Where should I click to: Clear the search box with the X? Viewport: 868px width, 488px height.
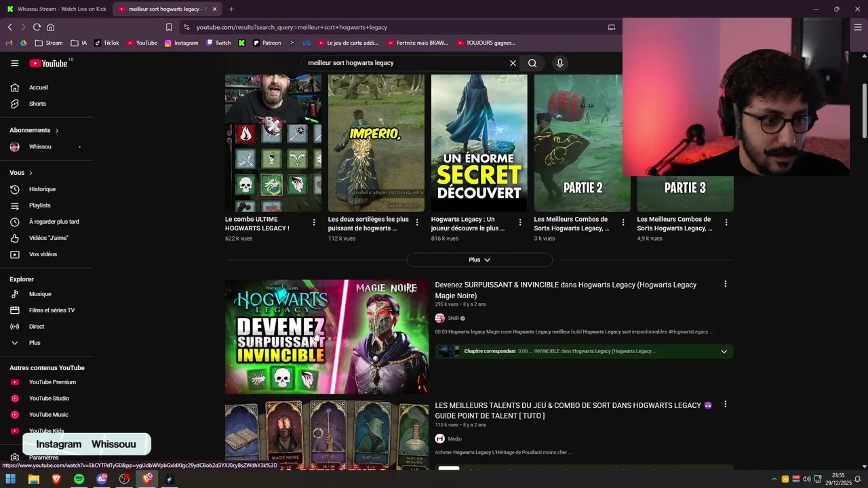(513, 63)
